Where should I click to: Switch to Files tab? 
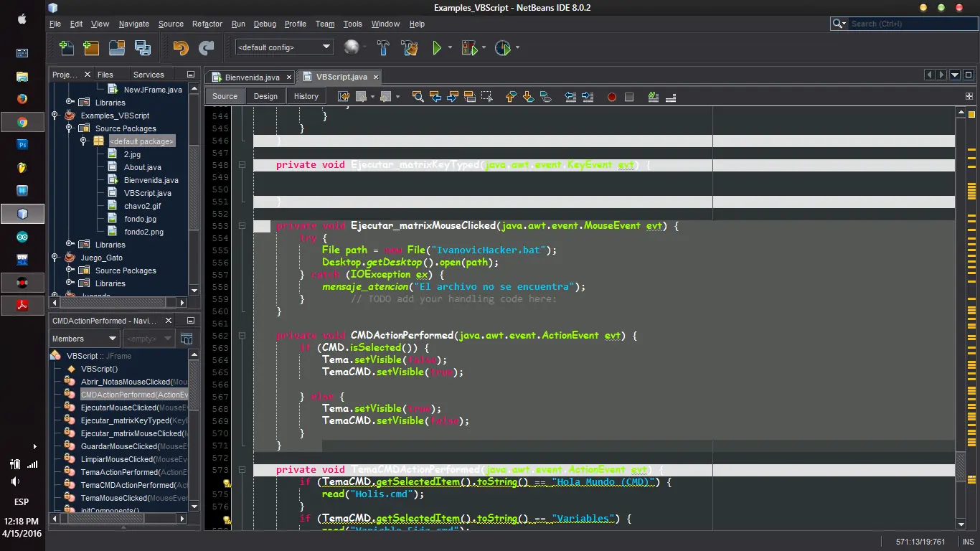105,75
